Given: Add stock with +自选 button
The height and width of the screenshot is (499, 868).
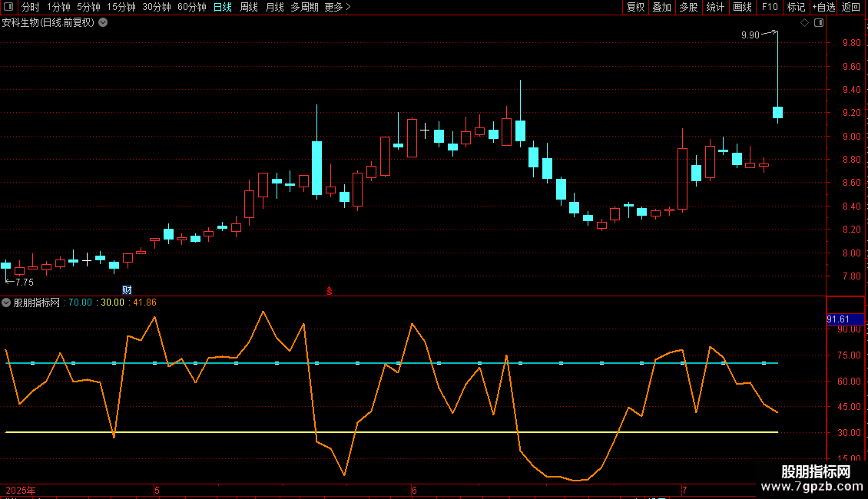Looking at the screenshot, I should point(823,7).
